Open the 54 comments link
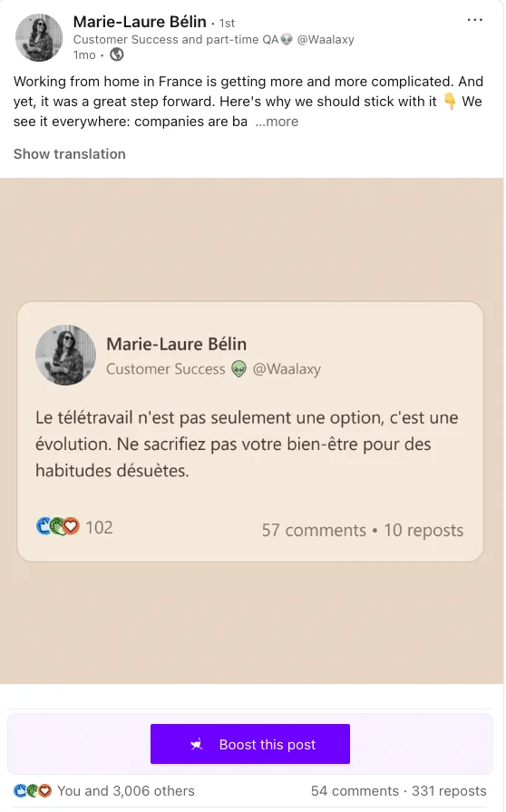This screenshot has height=812, width=506. point(355,791)
